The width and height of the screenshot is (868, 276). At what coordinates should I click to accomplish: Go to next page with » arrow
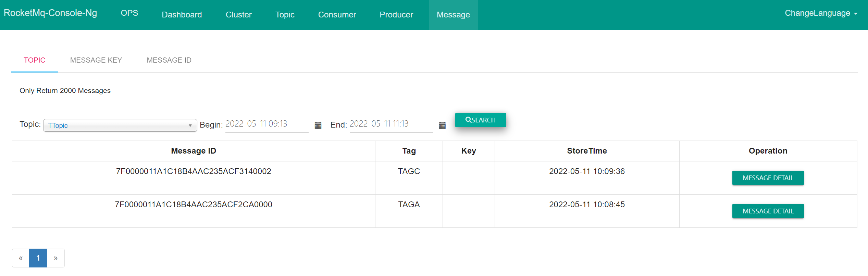[55, 258]
